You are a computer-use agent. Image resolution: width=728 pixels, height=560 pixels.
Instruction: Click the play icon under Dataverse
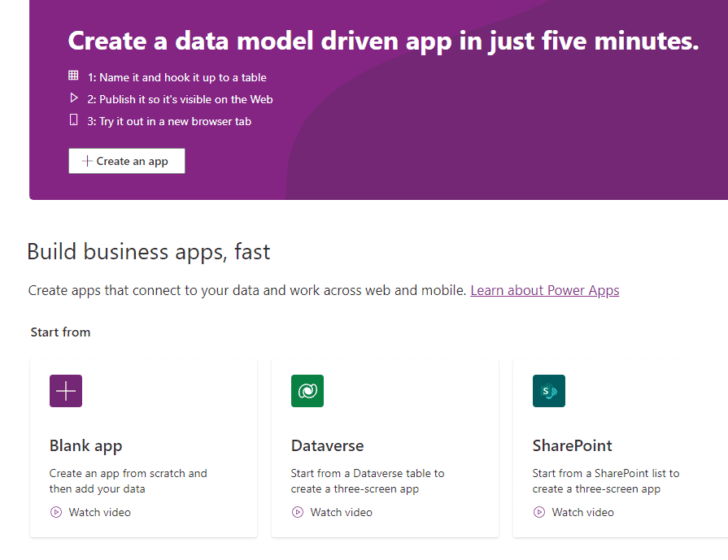click(297, 512)
